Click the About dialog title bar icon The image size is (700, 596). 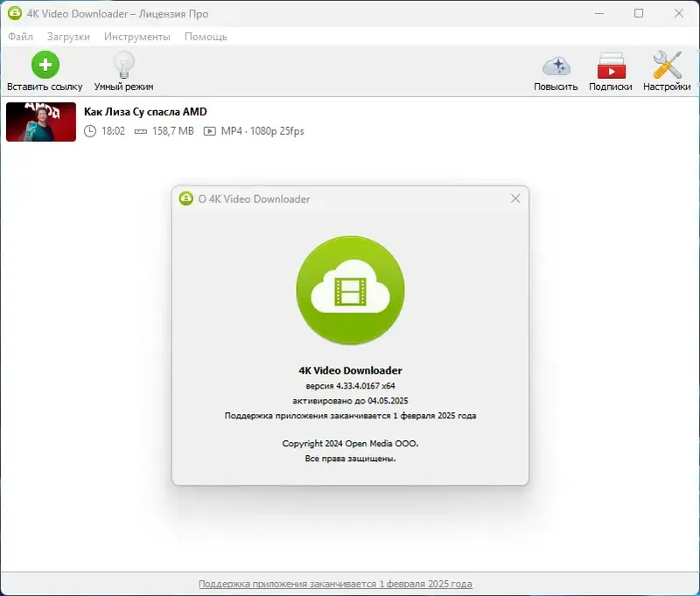click(x=186, y=199)
